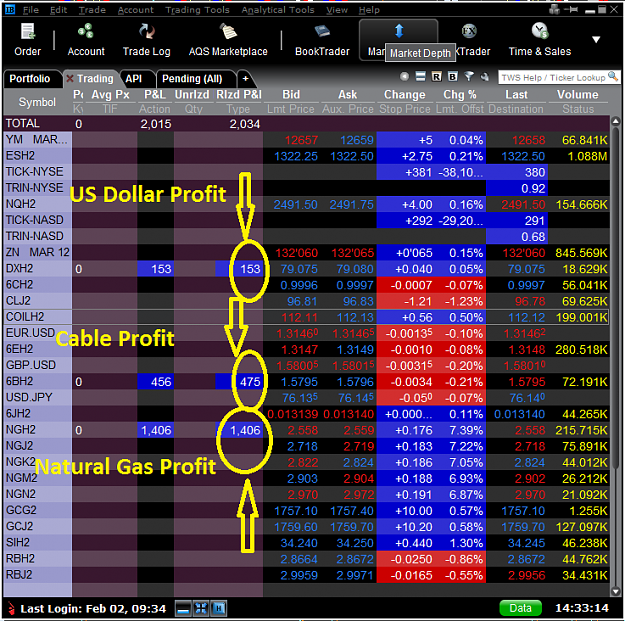Image resolution: width=625 pixels, height=621 pixels.
Task: Click the magnifier in ticker lookup
Action: (613, 76)
